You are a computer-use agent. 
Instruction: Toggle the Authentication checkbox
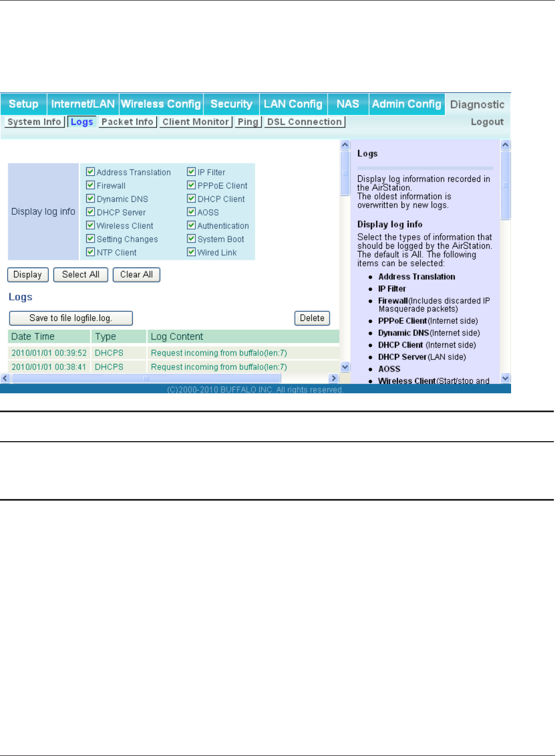(x=191, y=225)
